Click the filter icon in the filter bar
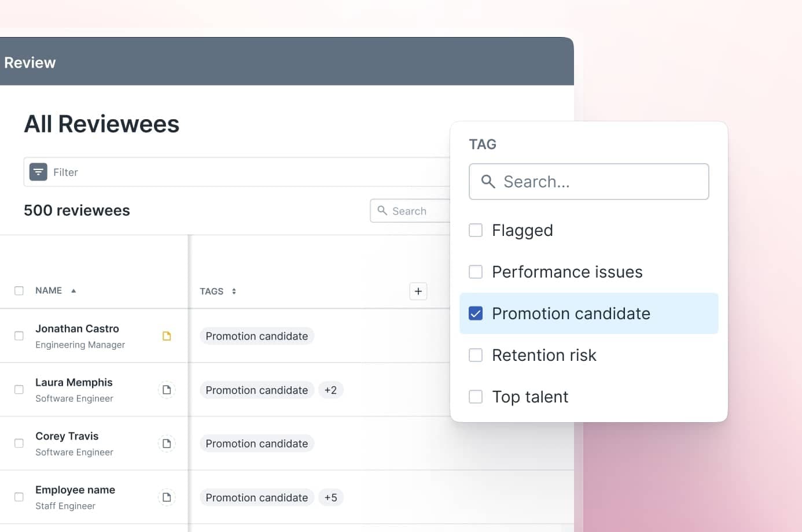Image resolution: width=802 pixels, height=532 pixels. 38,172
